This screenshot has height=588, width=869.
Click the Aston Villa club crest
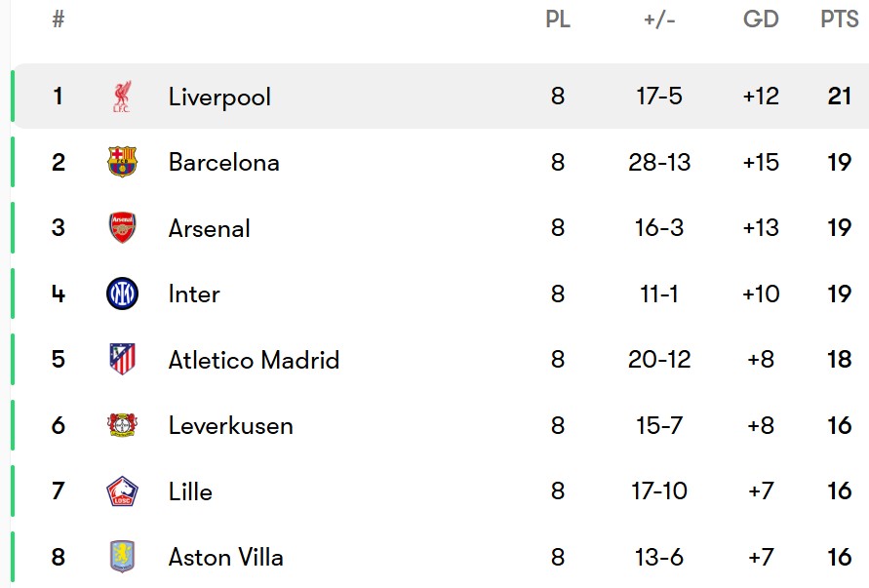point(122,557)
